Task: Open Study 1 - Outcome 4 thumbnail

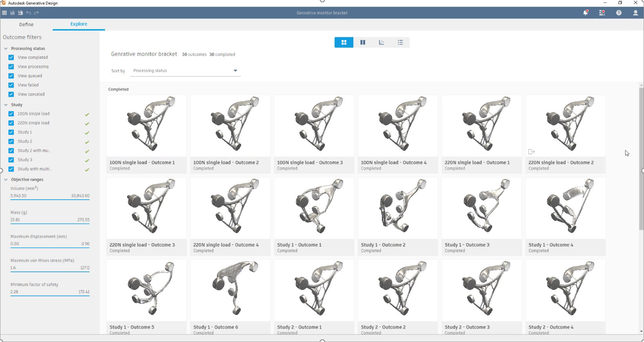Action: [x=566, y=208]
